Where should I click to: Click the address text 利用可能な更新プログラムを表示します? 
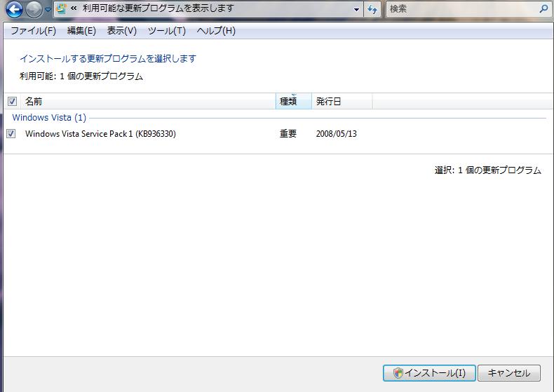tap(158, 8)
